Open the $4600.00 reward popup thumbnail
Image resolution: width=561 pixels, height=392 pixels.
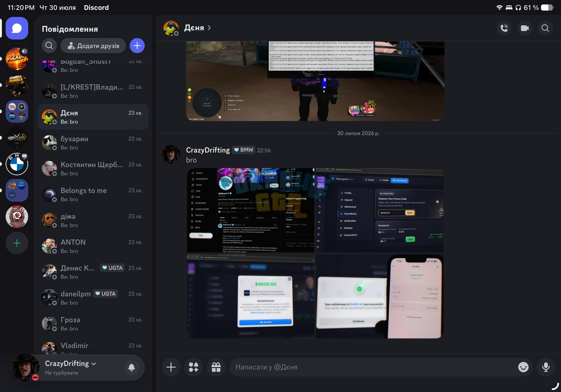pos(250,296)
